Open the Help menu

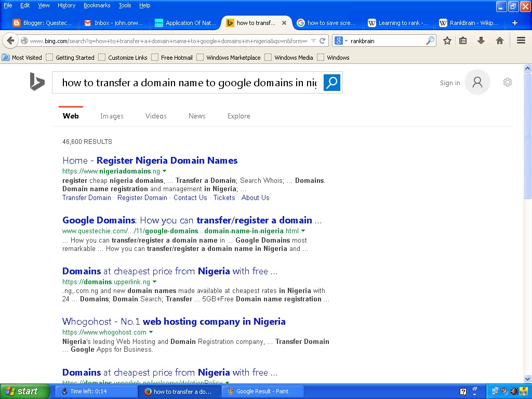tap(145, 5)
